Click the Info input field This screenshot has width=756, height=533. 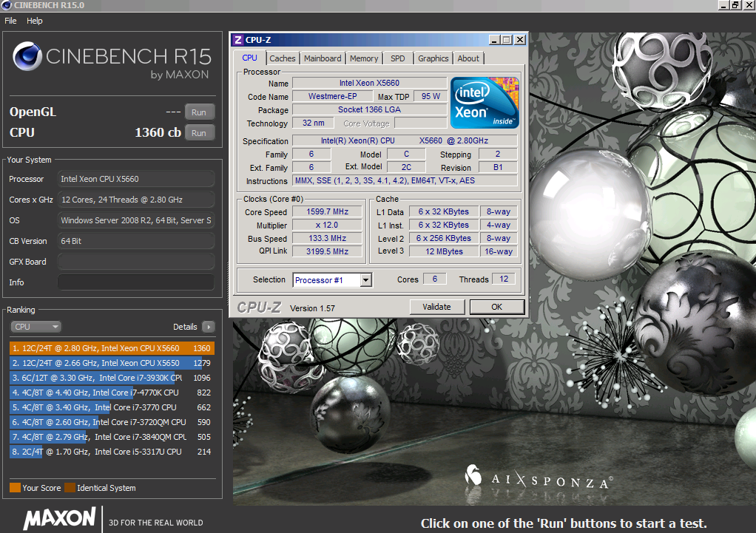pos(136,282)
